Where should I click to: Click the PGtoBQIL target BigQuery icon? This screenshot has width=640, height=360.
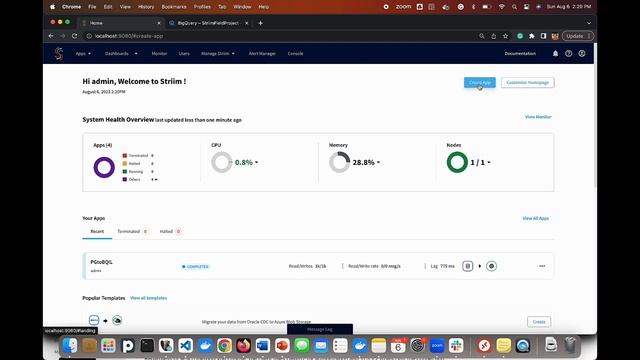pyautogui.click(x=491, y=266)
